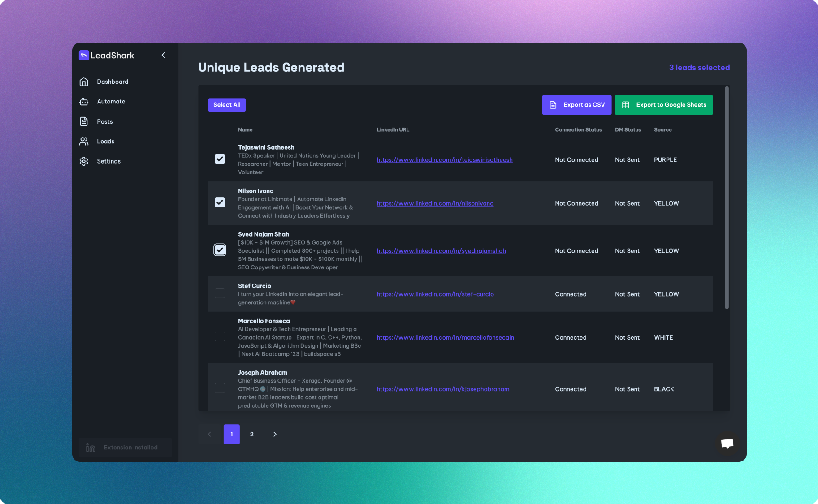This screenshot has height=504, width=818.
Task: Click the Dashboard home icon
Action: click(x=84, y=82)
